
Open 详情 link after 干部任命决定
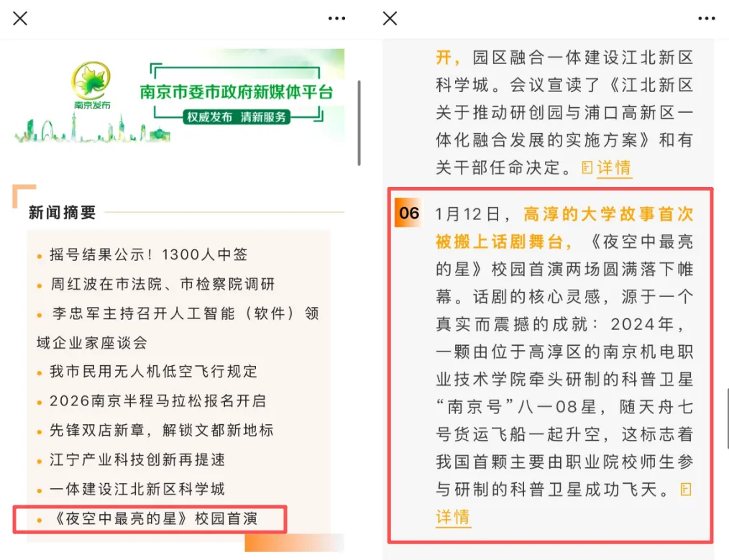pos(614,167)
